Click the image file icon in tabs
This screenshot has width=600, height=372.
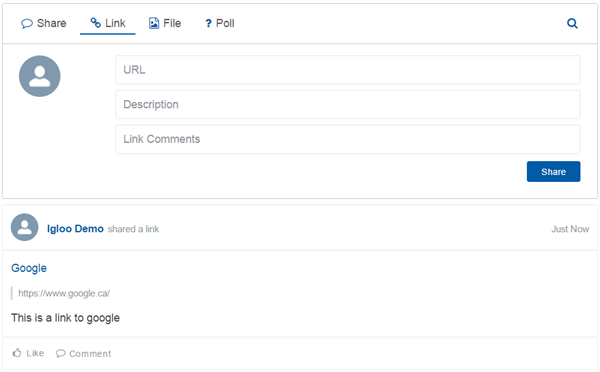click(154, 23)
